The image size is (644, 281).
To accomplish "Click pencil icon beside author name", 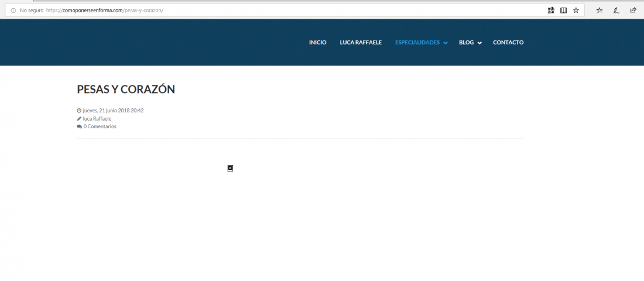I will coord(79,119).
